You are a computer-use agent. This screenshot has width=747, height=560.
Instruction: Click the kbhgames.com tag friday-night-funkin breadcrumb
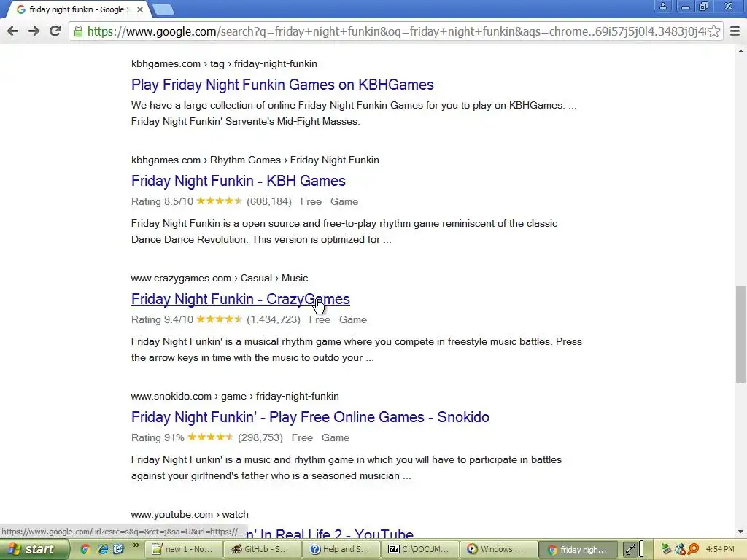pyautogui.click(x=224, y=64)
